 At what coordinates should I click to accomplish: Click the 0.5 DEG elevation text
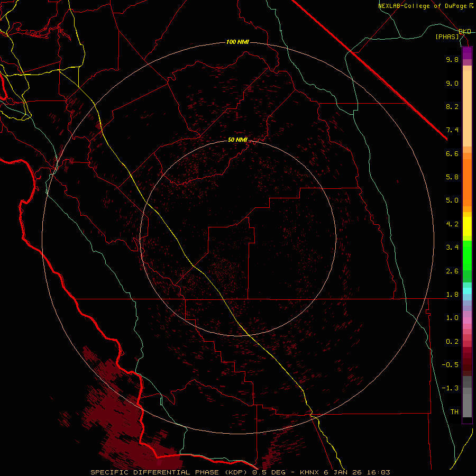270,472
